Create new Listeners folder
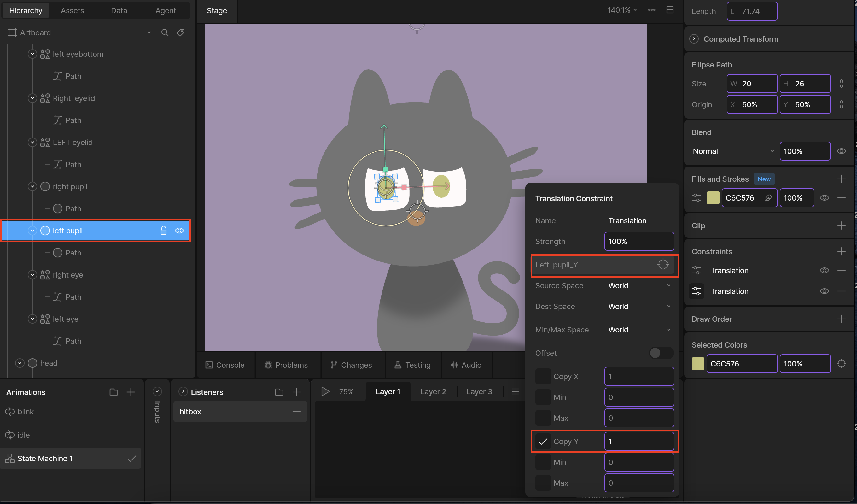Image resolution: width=857 pixels, height=504 pixels. (x=279, y=392)
